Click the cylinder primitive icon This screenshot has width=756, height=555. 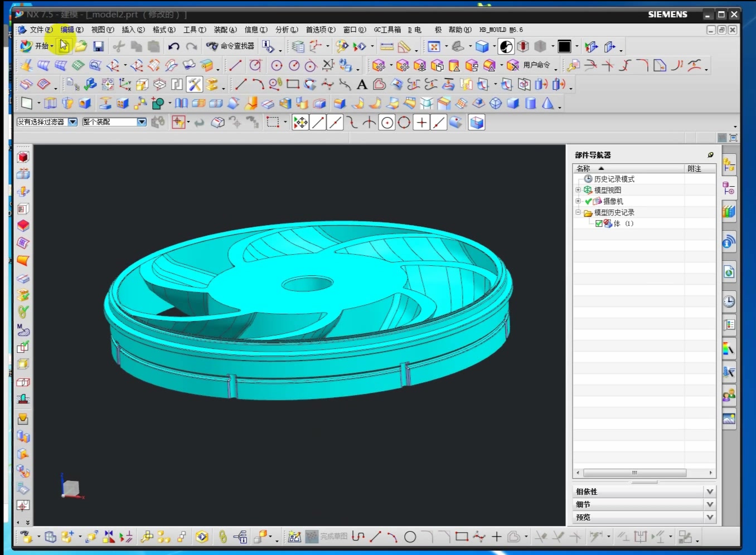tap(531, 103)
